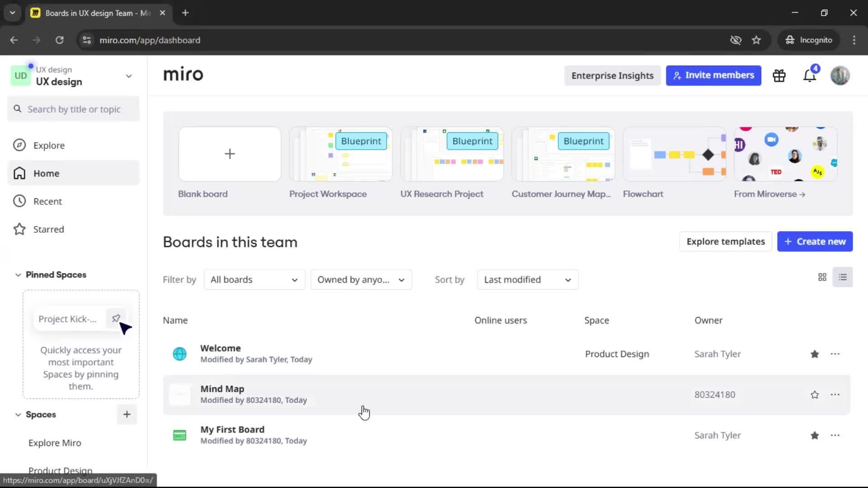Click the miro logo

tap(183, 75)
